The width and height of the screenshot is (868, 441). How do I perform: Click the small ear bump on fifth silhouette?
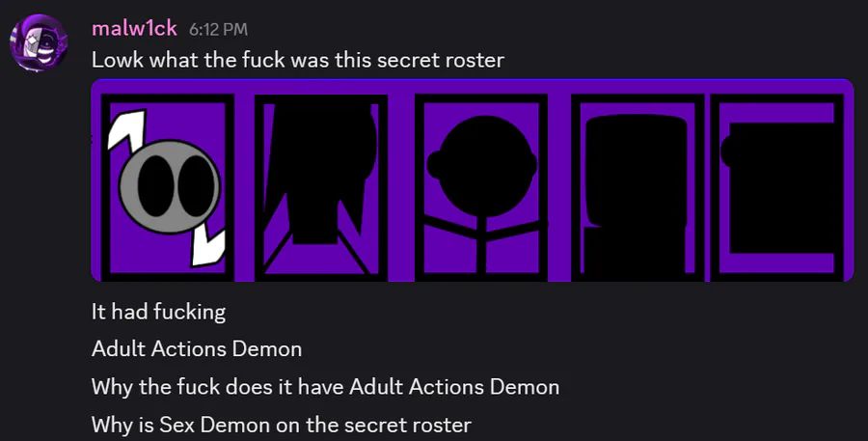726,152
